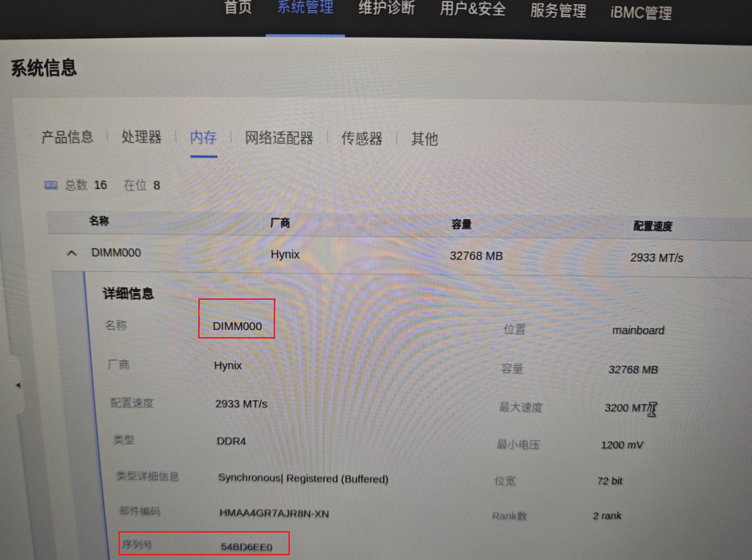Image resolution: width=752 pixels, height=560 pixels.
Task: Open the 首页 navigation menu
Action: [x=238, y=8]
